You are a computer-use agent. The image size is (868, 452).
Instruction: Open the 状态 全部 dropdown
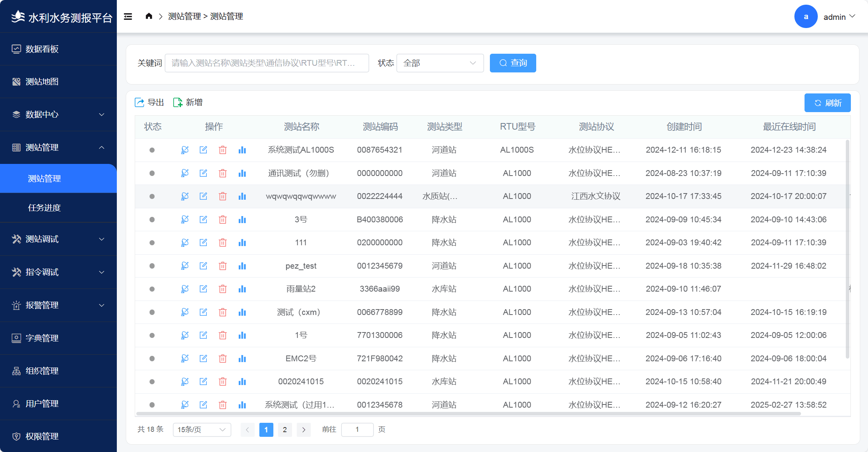pos(440,63)
